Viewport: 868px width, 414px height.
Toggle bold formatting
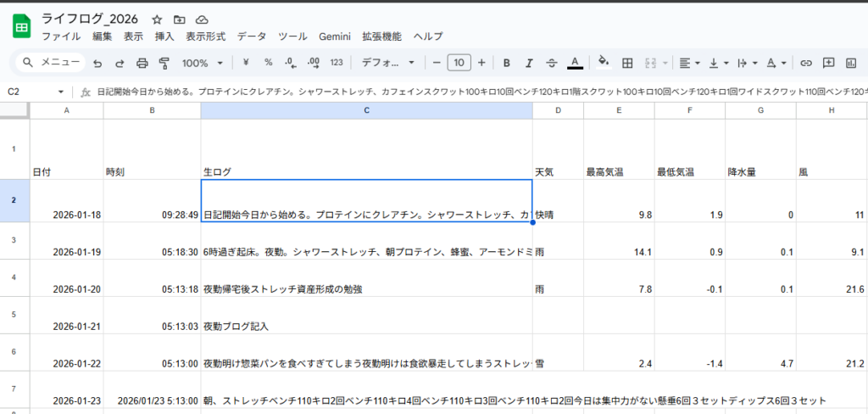click(x=506, y=63)
